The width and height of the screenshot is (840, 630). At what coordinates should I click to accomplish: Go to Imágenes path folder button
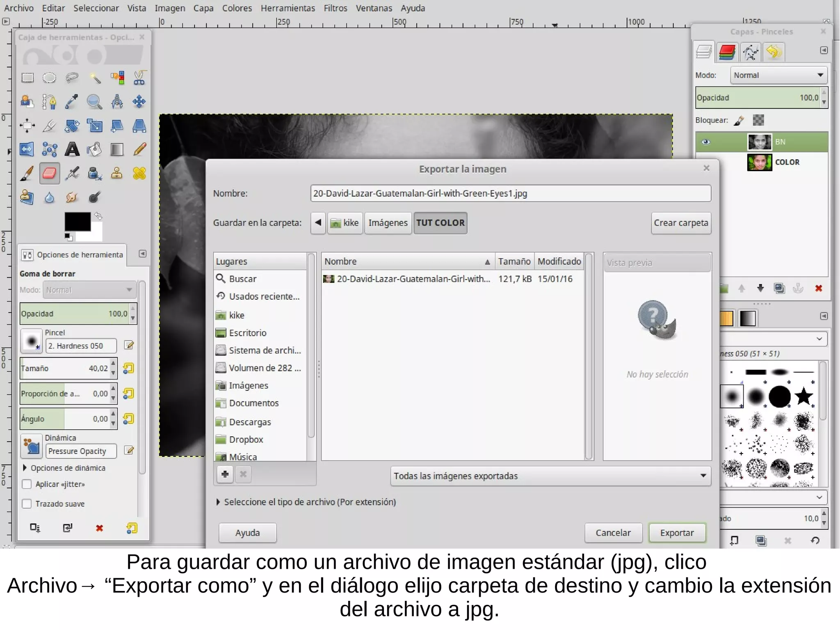coord(388,223)
